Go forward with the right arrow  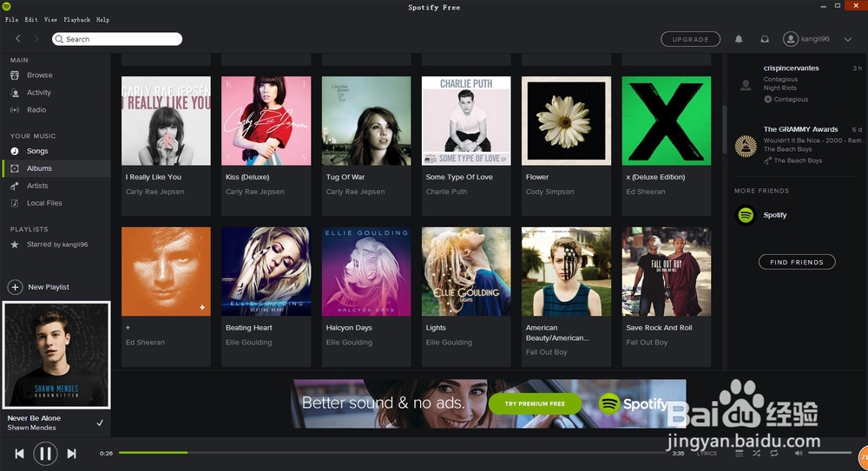pos(36,39)
